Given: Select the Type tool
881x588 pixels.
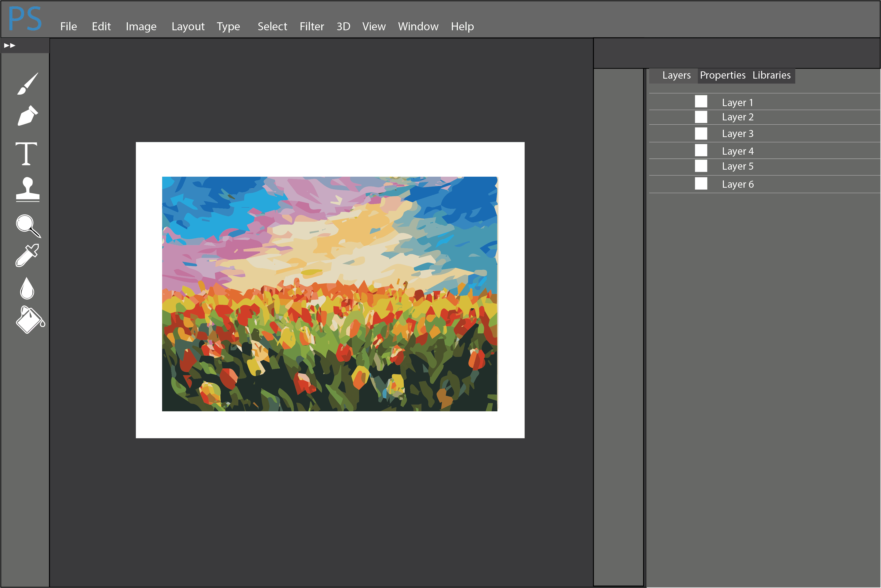Looking at the screenshot, I should click(26, 153).
